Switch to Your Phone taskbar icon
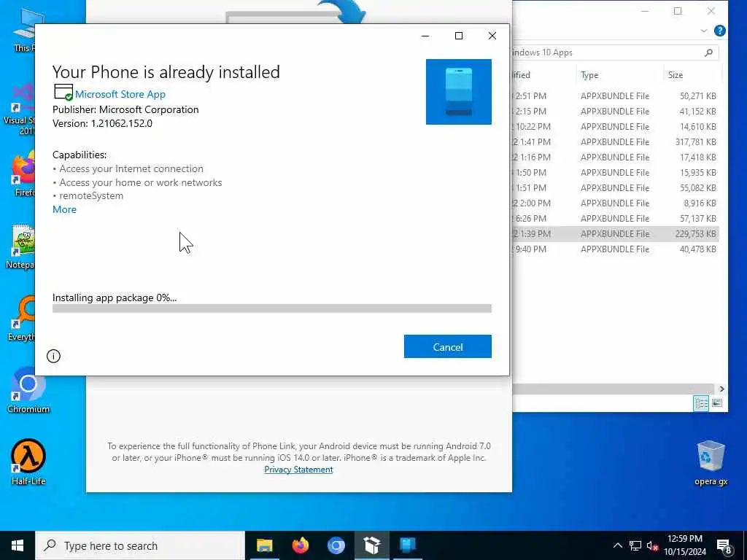The image size is (747, 560). point(407,545)
